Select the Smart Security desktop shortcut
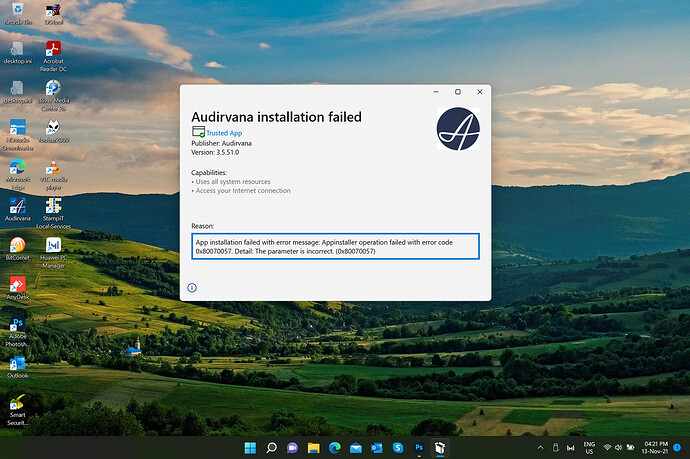The width and height of the screenshot is (690, 459). [18, 410]
